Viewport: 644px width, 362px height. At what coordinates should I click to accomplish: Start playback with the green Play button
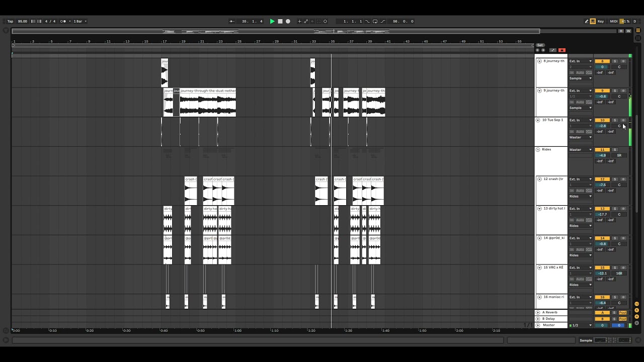272,21
